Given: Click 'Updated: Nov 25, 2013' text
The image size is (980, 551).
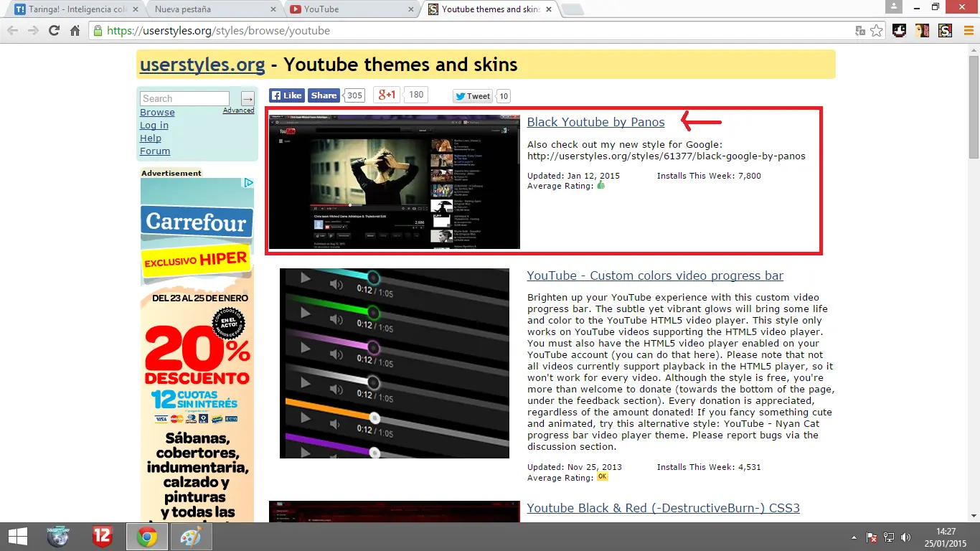Looking at the screenshot, I should coord(575,467).
